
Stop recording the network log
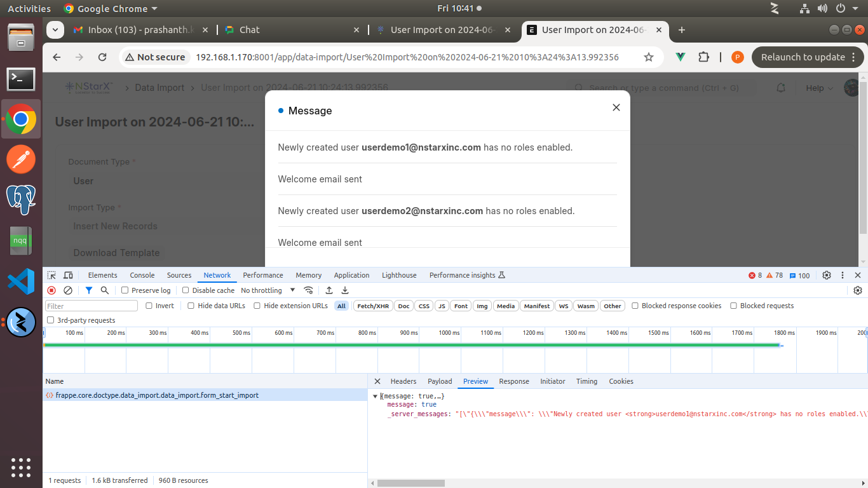[51, 290]
